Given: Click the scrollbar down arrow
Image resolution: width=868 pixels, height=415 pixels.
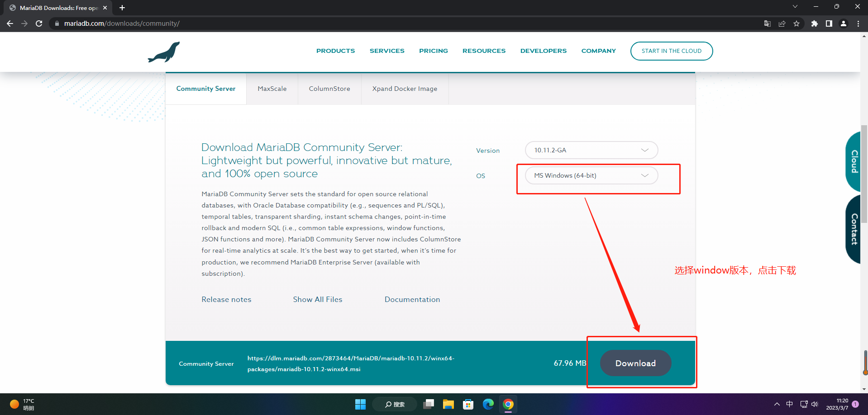Looking at the screenshot, I should coord(864,389).
